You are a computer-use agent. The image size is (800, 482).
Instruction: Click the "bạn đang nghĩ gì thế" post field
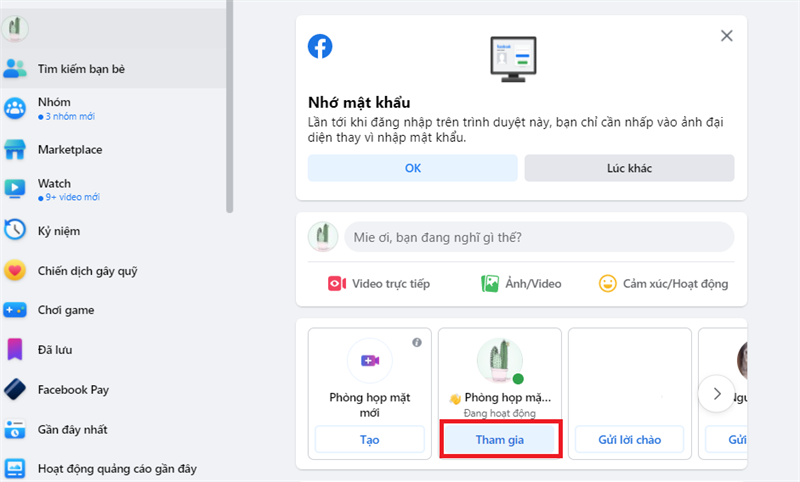click(538, 238)
